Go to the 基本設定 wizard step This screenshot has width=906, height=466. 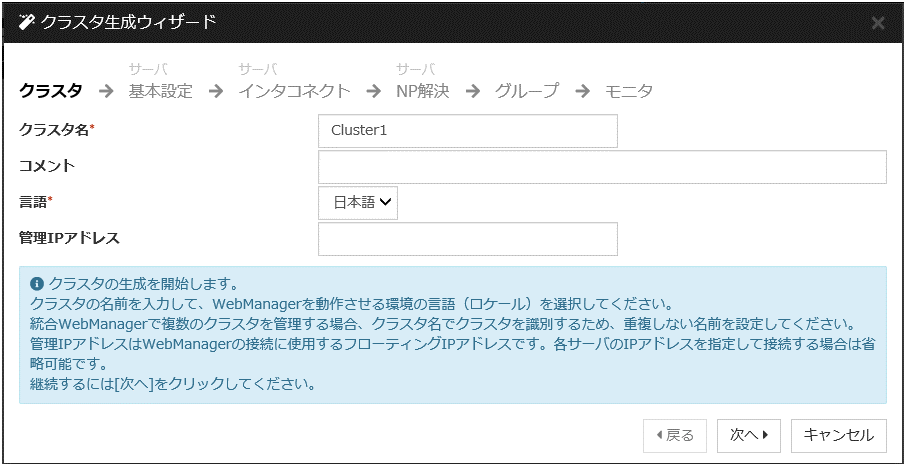[x=160, y=91]
